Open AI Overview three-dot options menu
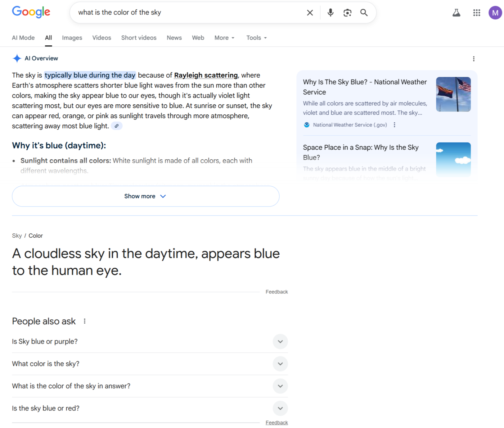Viewport: 504px width, 428px height. click(473, 59)
